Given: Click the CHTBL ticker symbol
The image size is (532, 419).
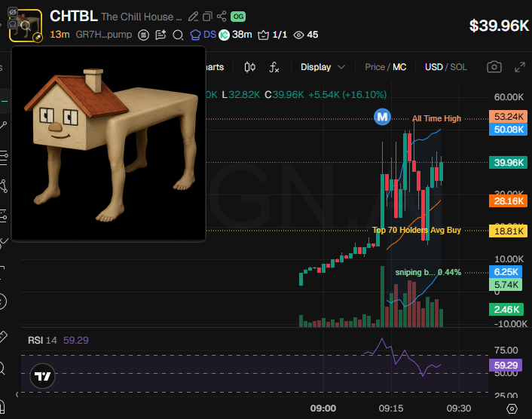Looking at the screenshot, I should click(x=74, y=16).
